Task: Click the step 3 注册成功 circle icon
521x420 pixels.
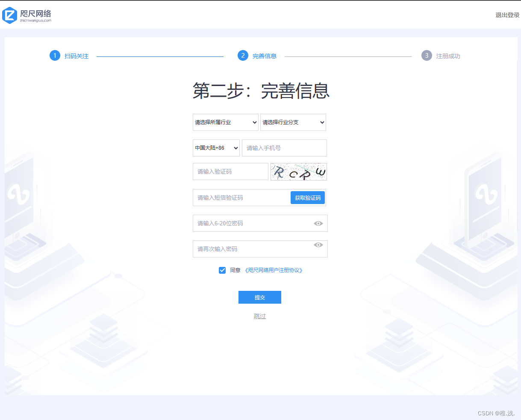Action: tap(426, 56)
